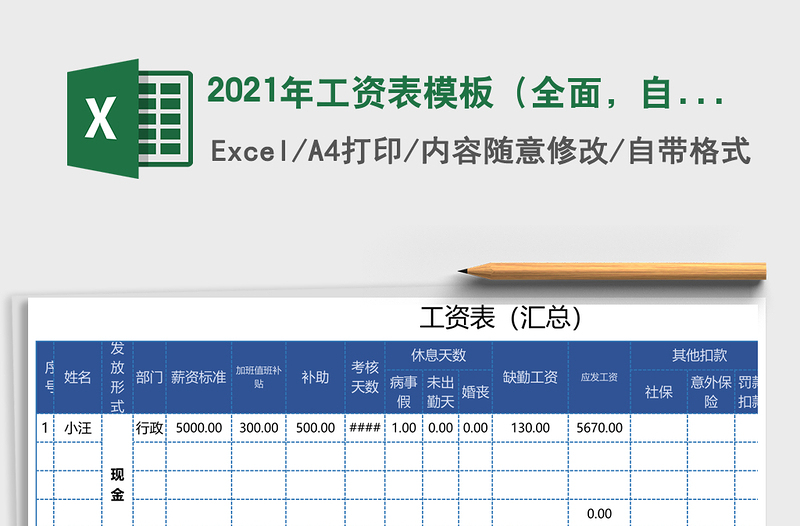Click the '应发工资' column header
This screenshot has height=526, width=800.
click(x=599, y=377)
